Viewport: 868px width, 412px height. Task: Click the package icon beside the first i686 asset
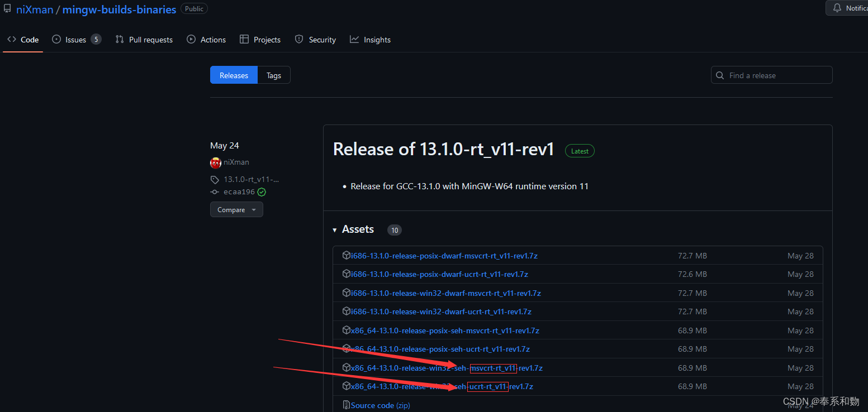[347, 255]
